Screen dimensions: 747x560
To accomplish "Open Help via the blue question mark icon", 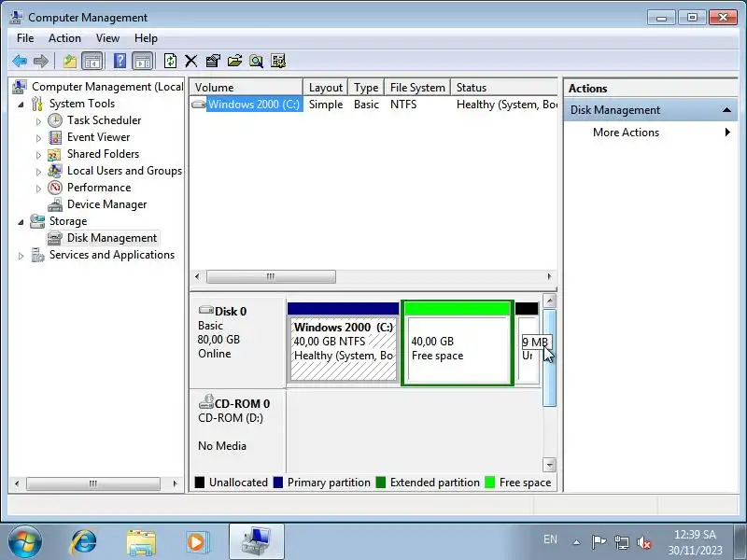I will (120, 61).
